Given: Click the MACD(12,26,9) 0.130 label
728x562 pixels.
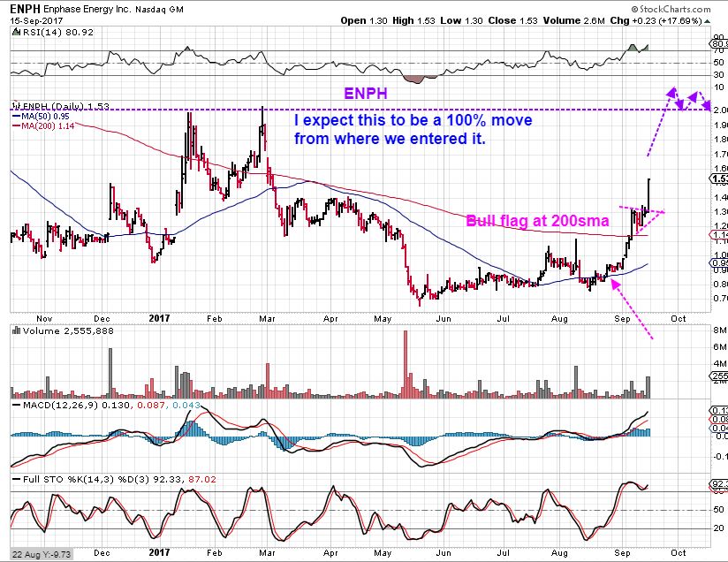Looking at the screenshot, I should pyautogui.click(x=76, y=405).
